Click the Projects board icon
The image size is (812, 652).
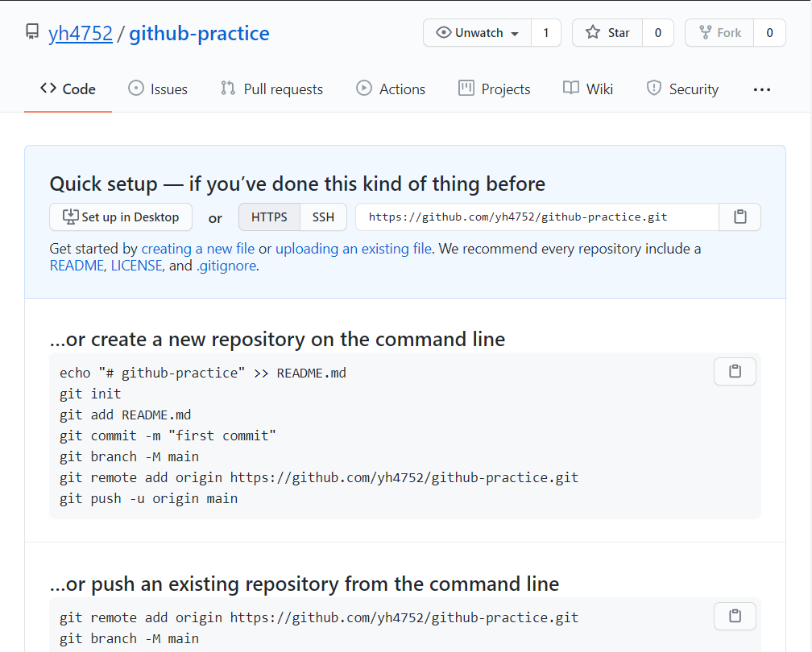click(466, 89)
